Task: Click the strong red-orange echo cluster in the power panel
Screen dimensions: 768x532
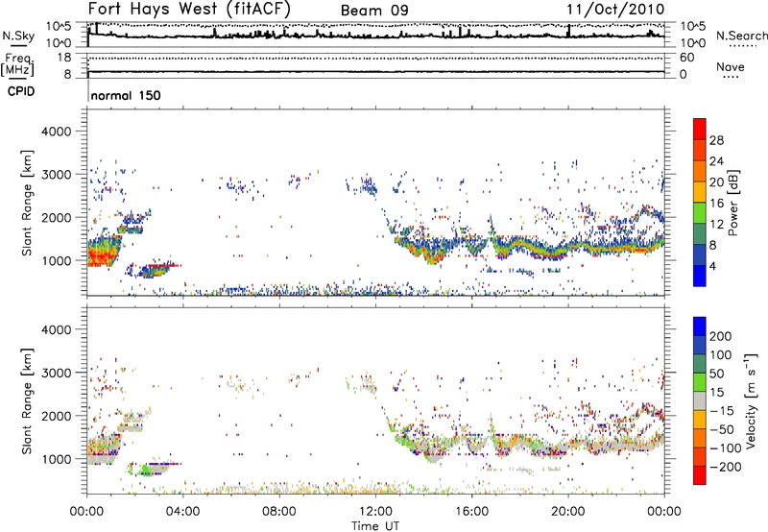Action: coord(102,255)
